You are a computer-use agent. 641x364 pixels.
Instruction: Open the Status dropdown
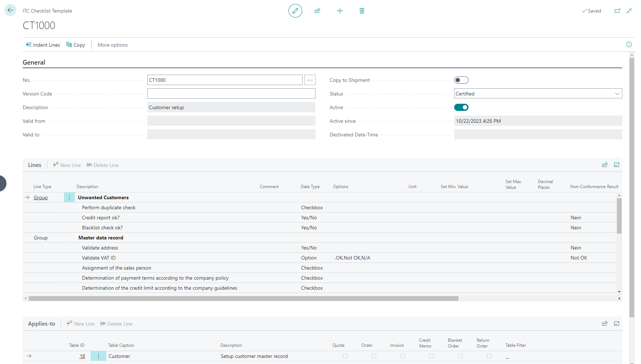click(x=617, y=94)
